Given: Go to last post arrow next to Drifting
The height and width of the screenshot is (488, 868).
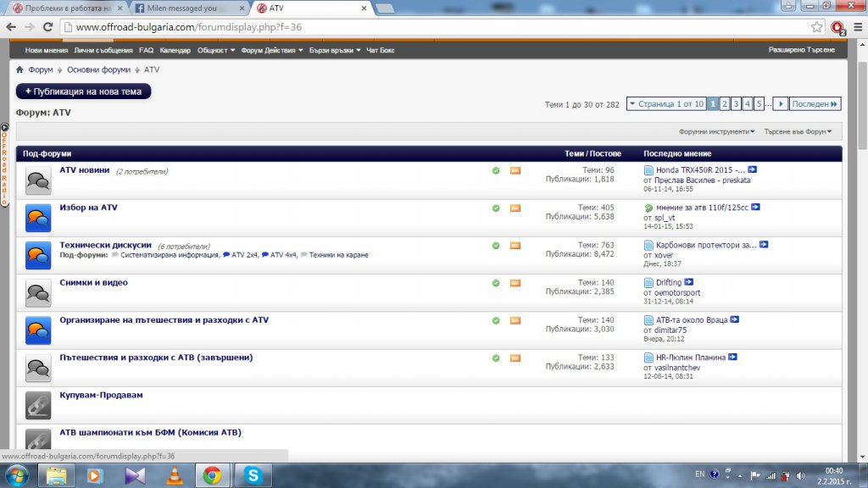Looking at the screenshot, I should [x=688, y=282].
